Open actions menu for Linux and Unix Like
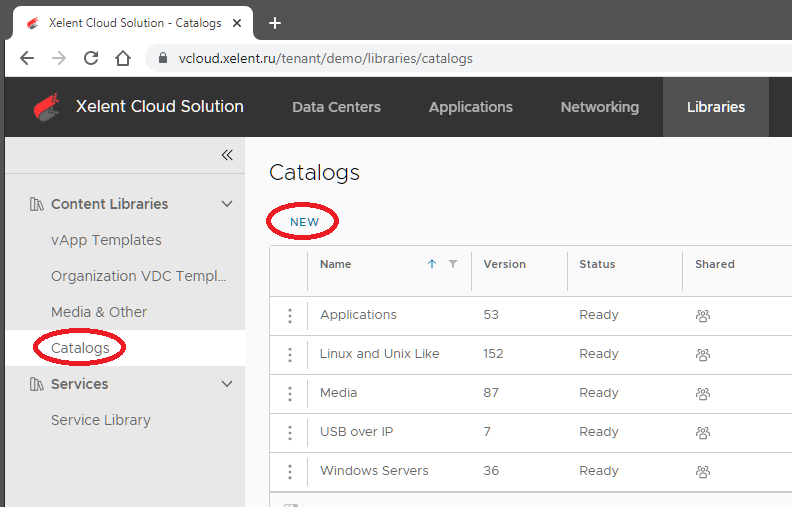The width and height of the screenshot is (792, 507). coord(290,354)
